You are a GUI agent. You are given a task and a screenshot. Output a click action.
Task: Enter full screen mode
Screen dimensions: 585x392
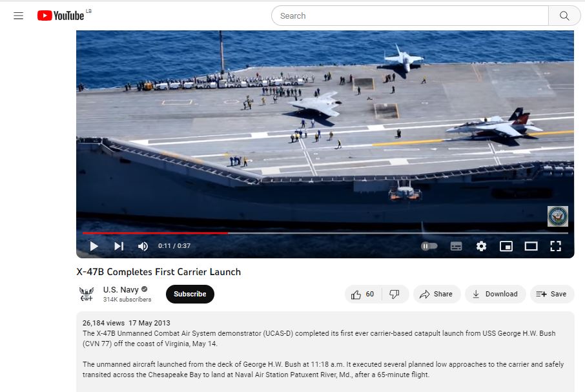point(555,246)
